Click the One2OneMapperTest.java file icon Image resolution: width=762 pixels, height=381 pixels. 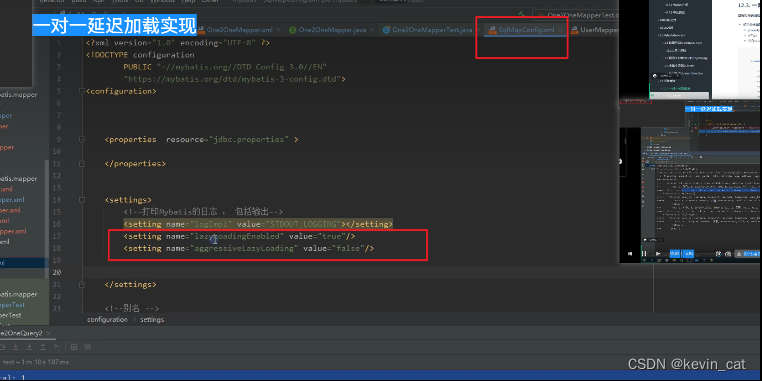(x=386, y=30)
